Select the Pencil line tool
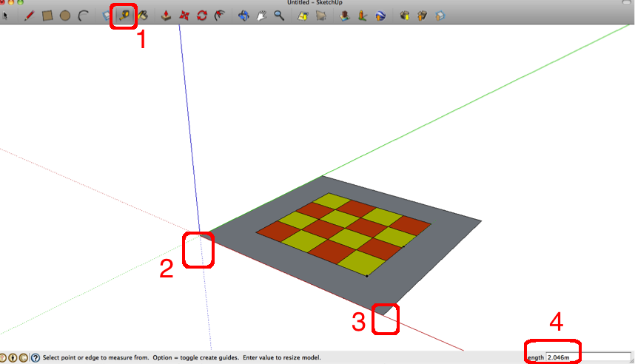The width and height of the screenshot is (635, 364). tap(30, 15)
